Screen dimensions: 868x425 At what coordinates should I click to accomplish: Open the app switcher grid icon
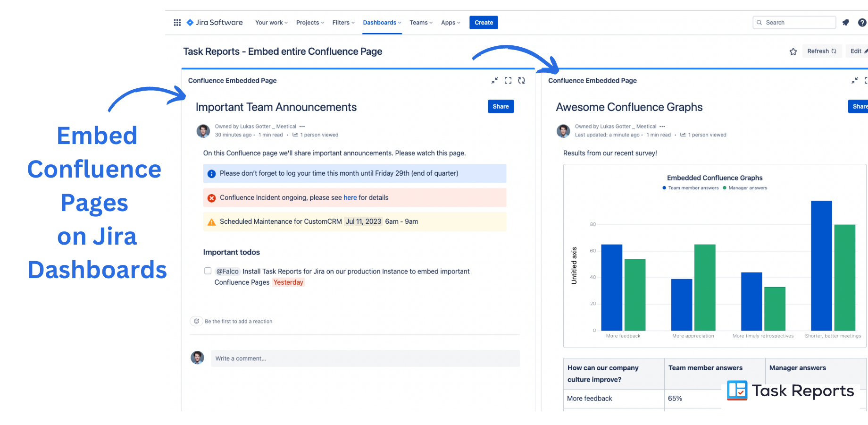(x=177, y=23)
